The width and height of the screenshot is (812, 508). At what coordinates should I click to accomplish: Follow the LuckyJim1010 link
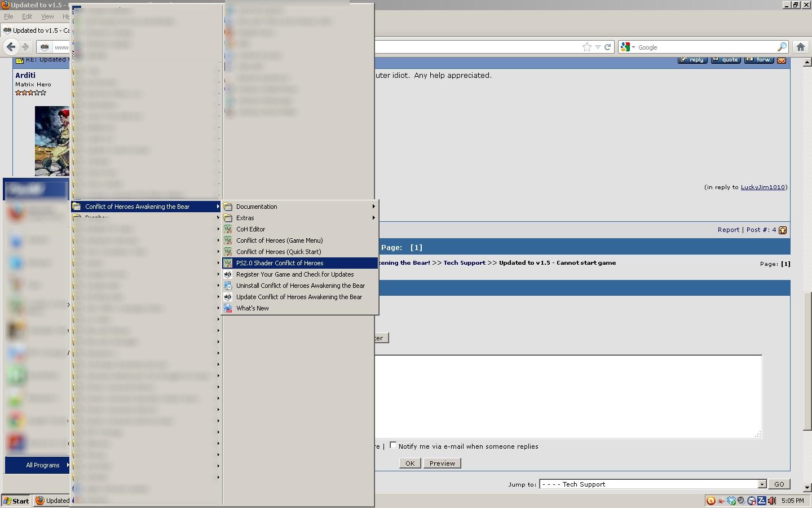(763, 187)
